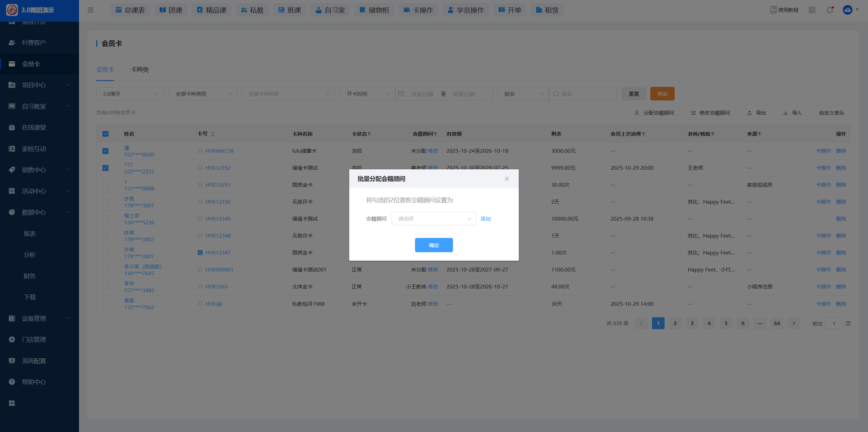This screenshot has height=432, width=868.
Task: Click the 添加 link in dialog
Action: pos(486,219)
